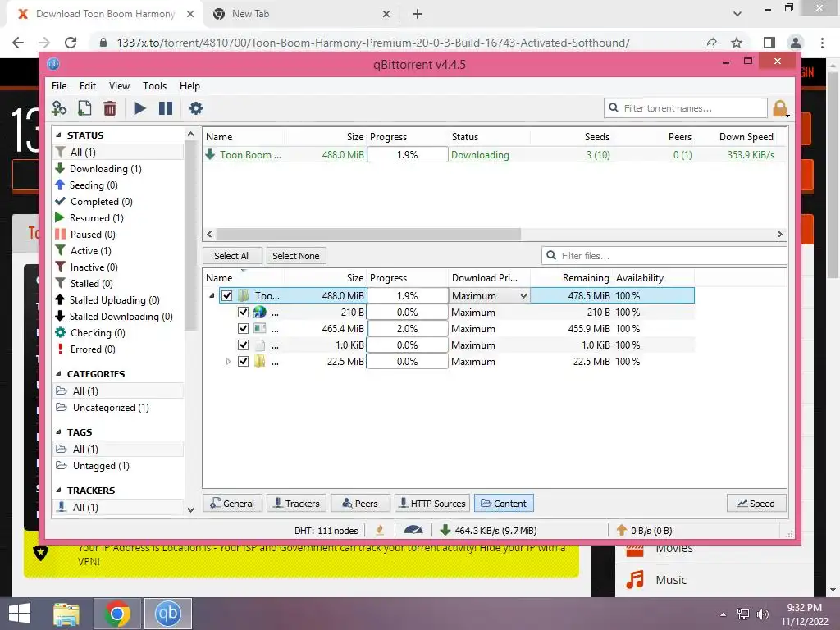The height and width of the screenshot is (630, 840).
Task: Click the Select All button
Action: point(232,256)
